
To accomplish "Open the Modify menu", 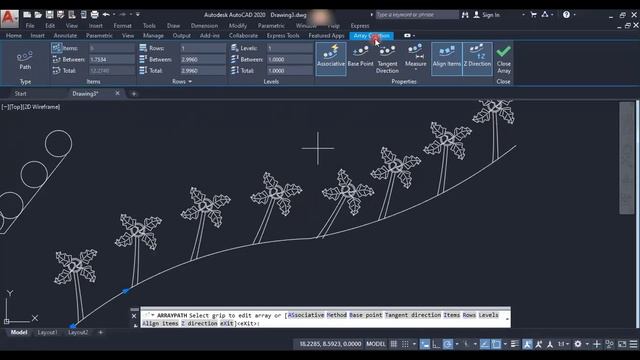I will click(x=238, y=25).
